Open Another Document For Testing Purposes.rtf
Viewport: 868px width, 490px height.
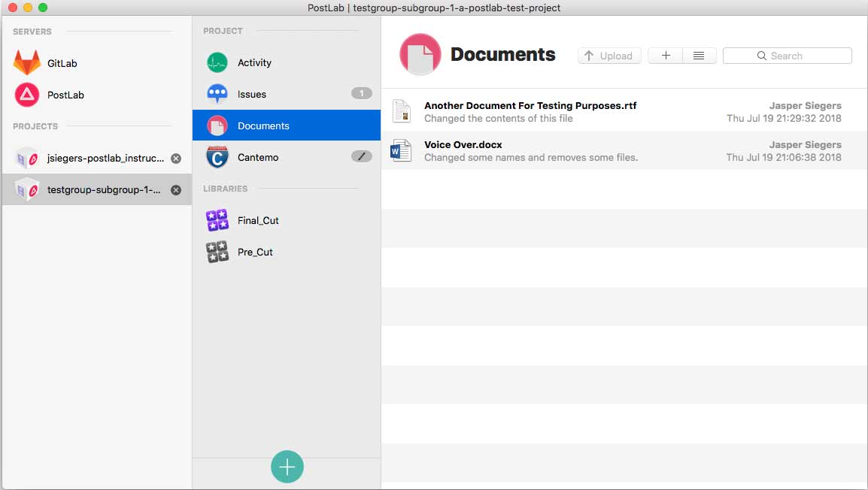(x=530, y=106)
